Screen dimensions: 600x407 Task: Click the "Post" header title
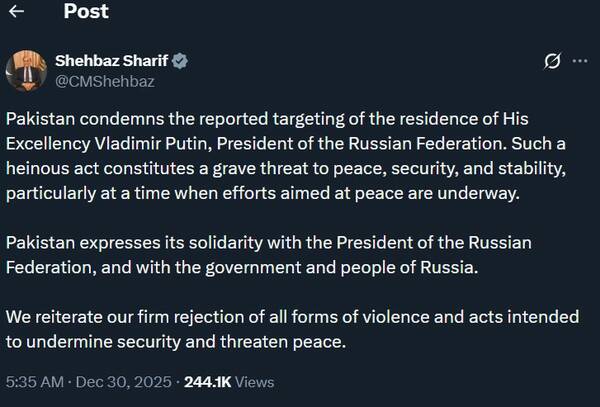tap(86, 13)
